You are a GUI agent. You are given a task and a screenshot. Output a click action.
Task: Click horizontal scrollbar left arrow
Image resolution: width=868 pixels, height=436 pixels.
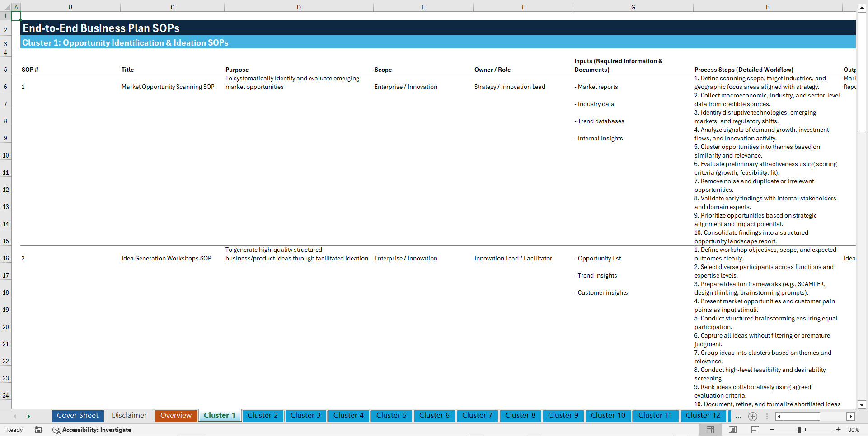[x=779, y=416]
